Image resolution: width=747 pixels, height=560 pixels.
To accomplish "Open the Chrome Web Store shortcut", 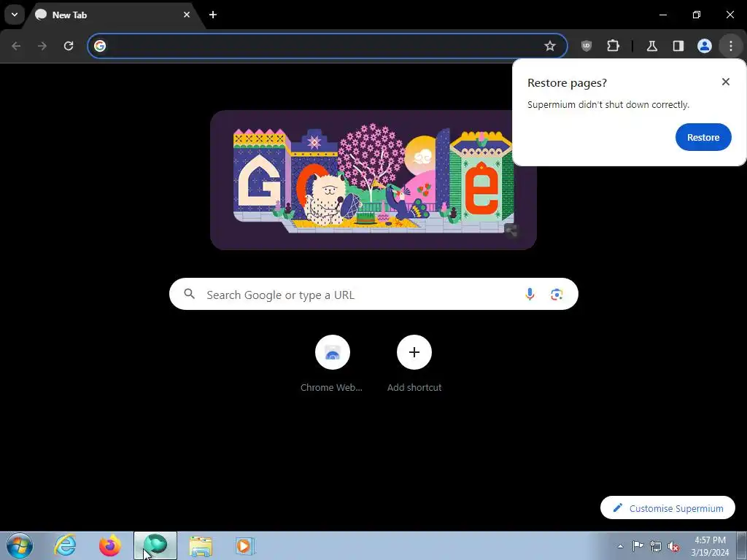I will 332,364.
